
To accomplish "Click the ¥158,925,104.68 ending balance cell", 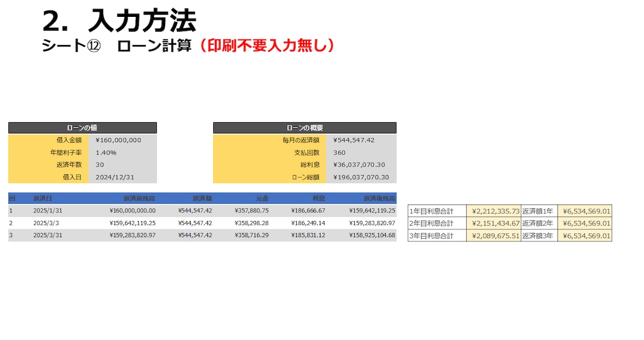I will tap(372, 235).
